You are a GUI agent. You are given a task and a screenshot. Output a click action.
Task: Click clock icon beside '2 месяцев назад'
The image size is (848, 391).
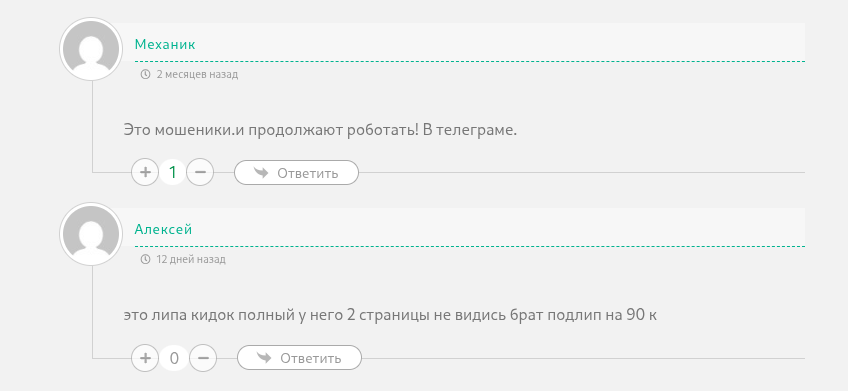(x=145, y=75)
